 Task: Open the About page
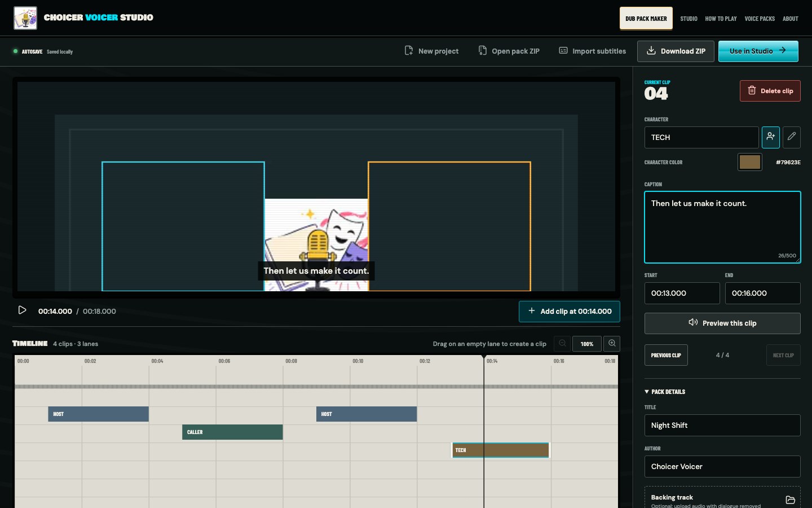(790, 19)
